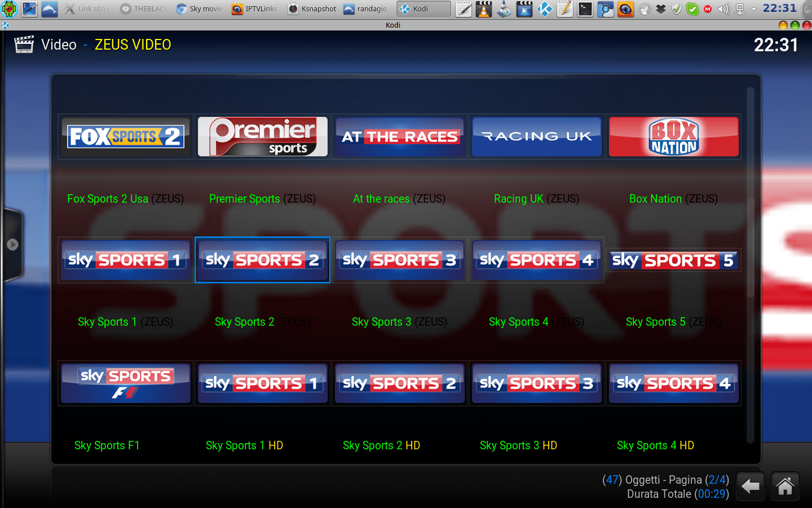This screenshot has width=812, height=508.
Task: Open At The Races channel logo
Action: click(400, 137)
